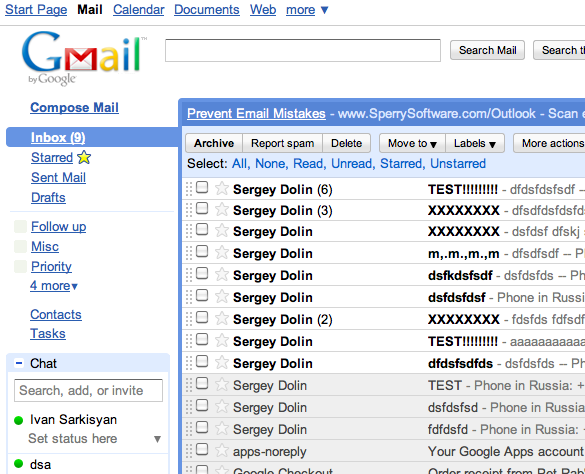The width and height of the screenshot is (585, 474).
Task: Click the Report spam button
Action: (x=282, y=143)
